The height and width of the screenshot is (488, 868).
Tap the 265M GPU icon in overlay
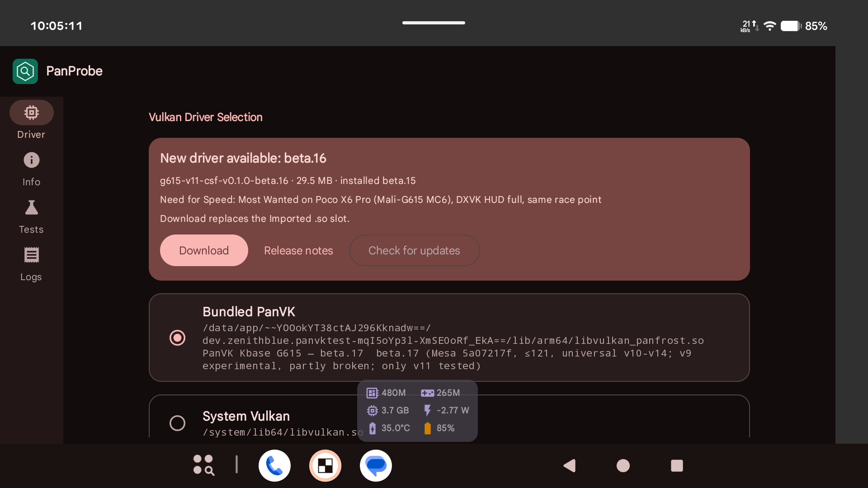click(427, 393)
